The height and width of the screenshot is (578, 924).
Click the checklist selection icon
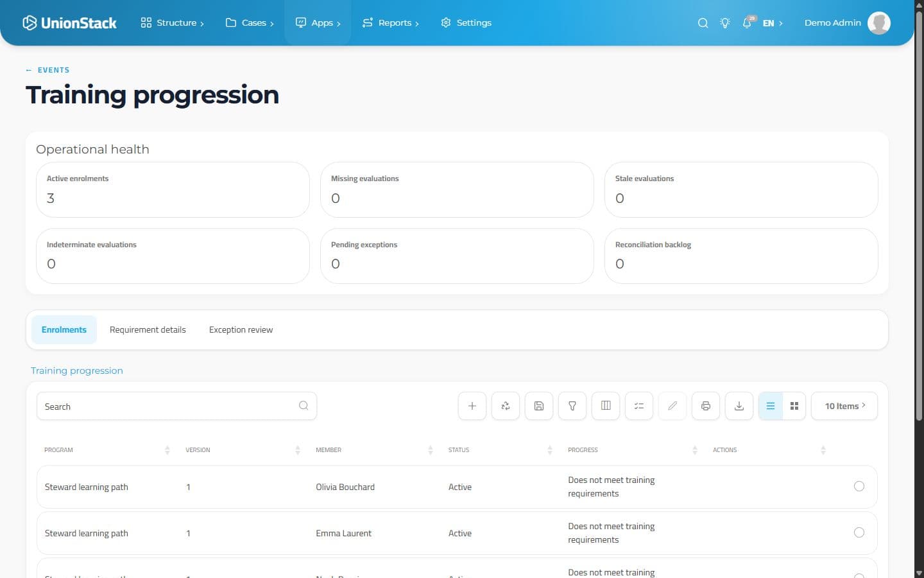tap(639, 406)
